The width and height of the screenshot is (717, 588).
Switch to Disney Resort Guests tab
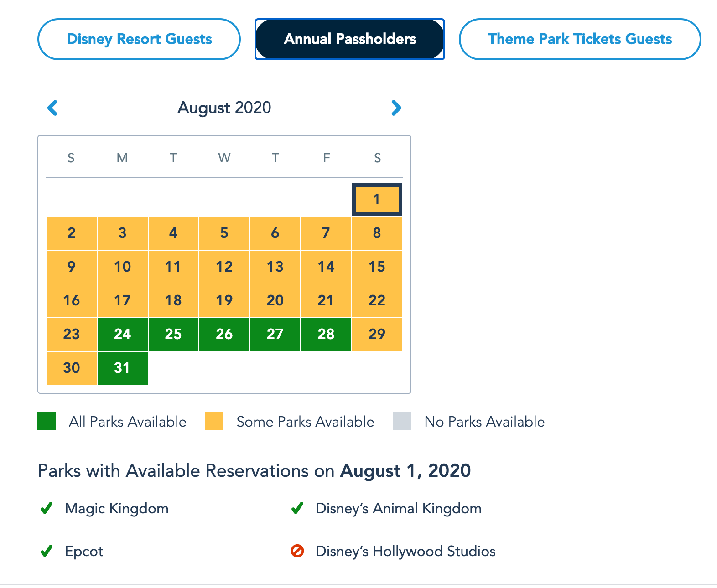coord(139,39)
